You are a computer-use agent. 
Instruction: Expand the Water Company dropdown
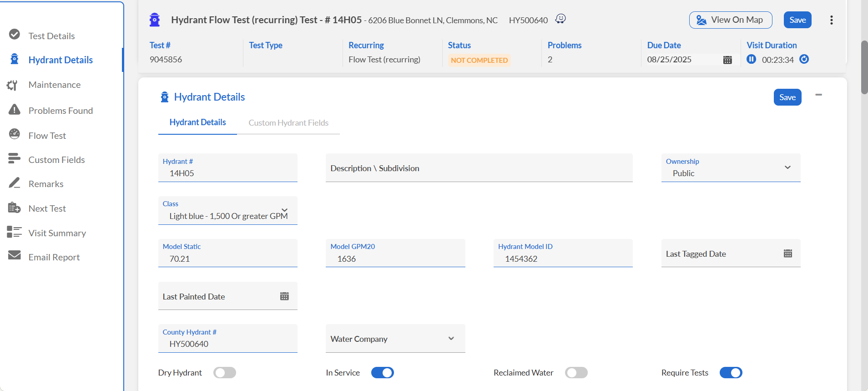(x=451, y=339)
